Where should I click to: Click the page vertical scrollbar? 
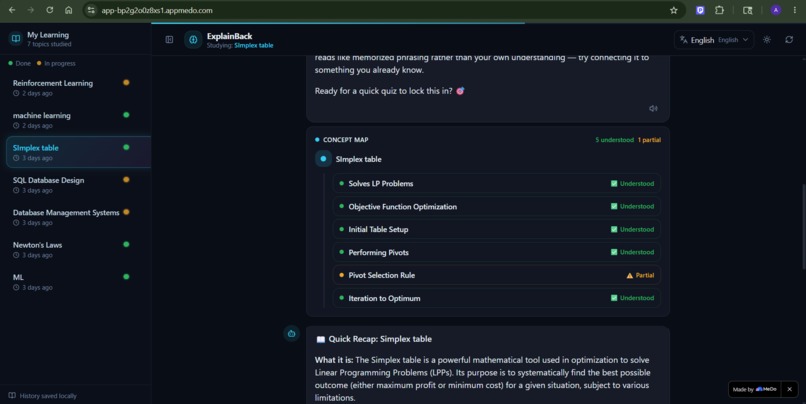coord(803,226)
